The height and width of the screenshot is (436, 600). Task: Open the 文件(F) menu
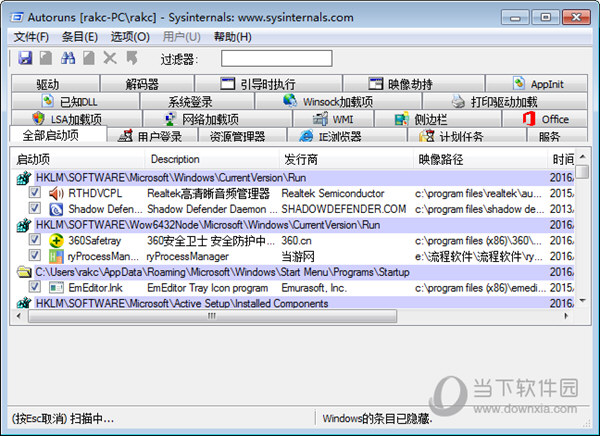tap(31, 37)
